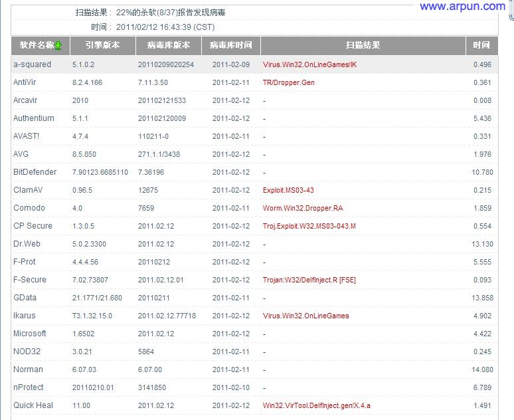
Task: Click the TR/Dropper.Gen detection result
Action: click(288, 82)
